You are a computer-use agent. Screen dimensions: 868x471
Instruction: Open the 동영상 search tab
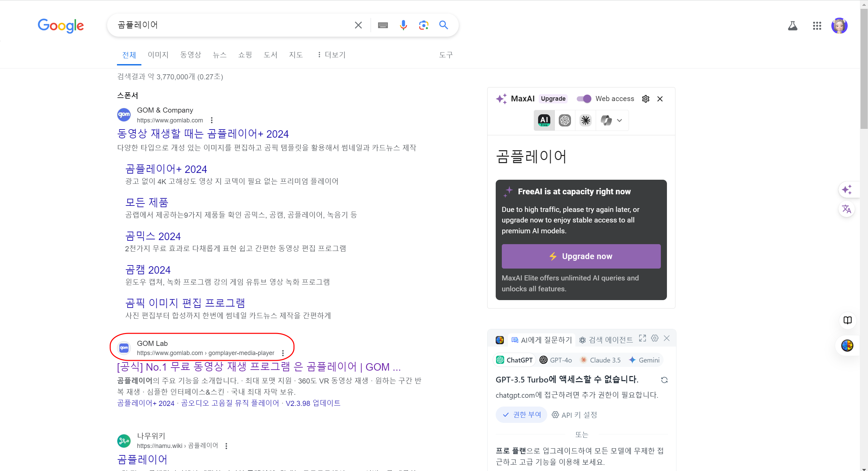point(191,55)
